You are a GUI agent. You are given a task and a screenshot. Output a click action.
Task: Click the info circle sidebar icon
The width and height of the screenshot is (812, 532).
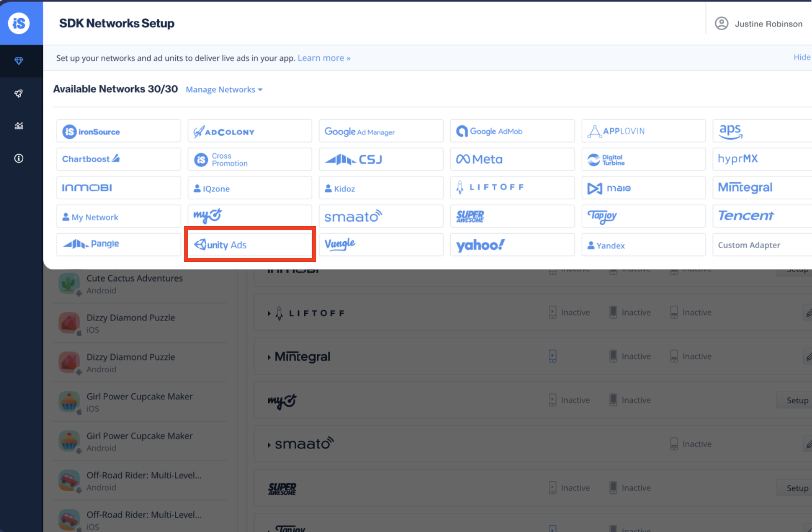coord(19,158)
